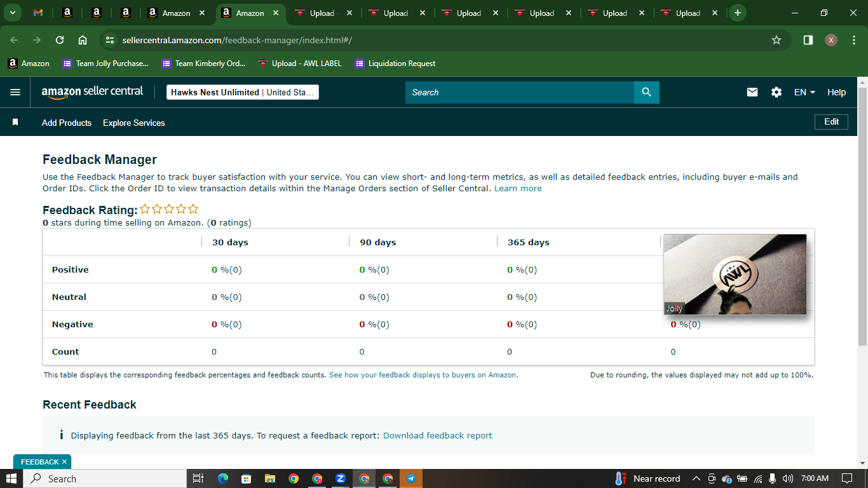Viewport: 868px width, 488px height.
Task: Click the microphone tray icon
Action: (773, 478)
